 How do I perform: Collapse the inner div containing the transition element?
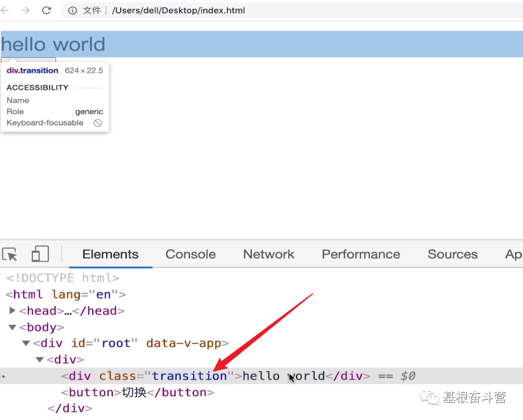[40, 360]
